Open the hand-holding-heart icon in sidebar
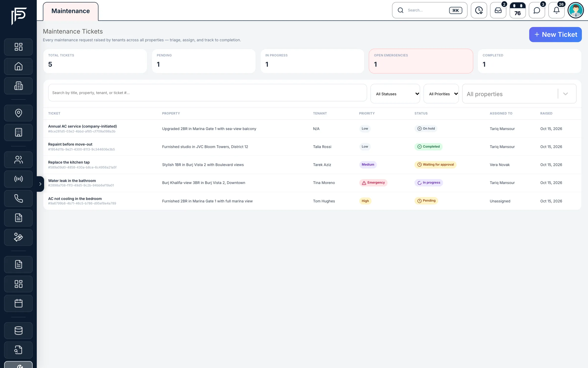Screen dimensions: 588x368 tap(18, 237)
